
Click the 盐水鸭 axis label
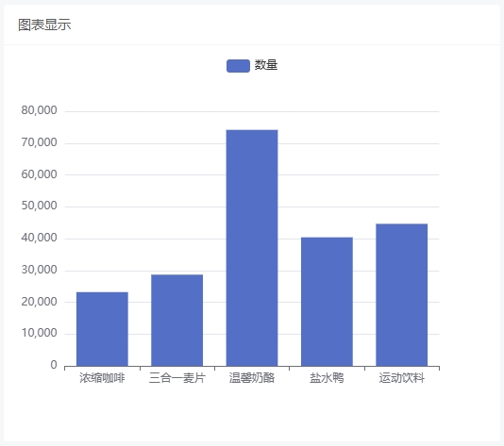coord(327,378)
